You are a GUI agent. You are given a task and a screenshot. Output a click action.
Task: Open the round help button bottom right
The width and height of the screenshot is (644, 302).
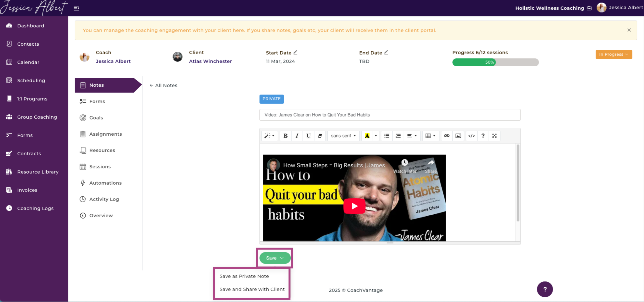point(545,289)
